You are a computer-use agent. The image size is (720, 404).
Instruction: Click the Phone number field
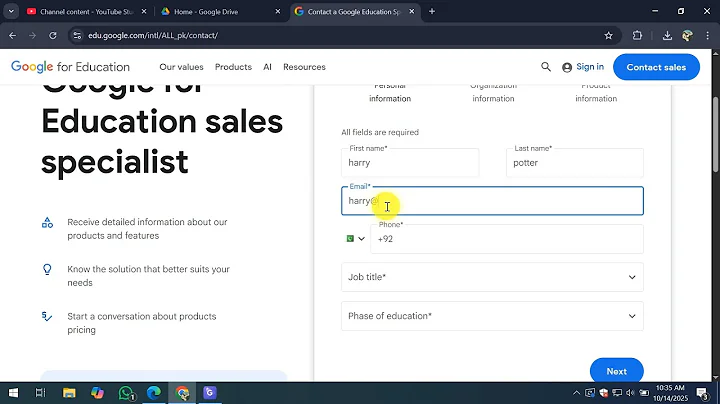click(x=507, y=239)
